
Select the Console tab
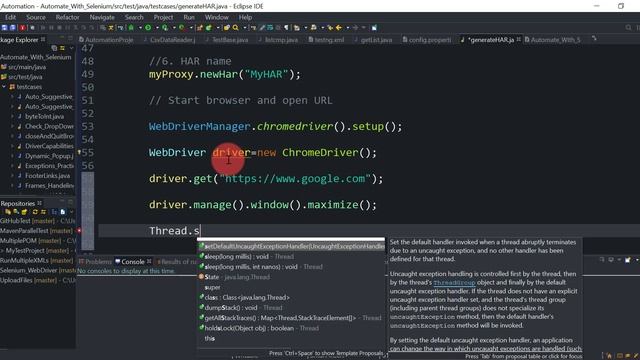[133, 262]
